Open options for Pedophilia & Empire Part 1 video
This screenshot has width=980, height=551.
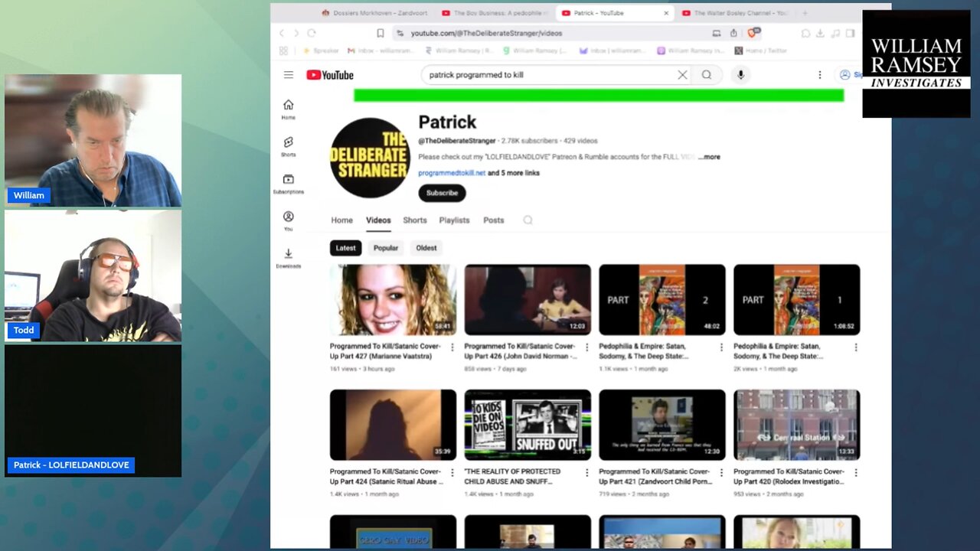click(x=856, y=347)
